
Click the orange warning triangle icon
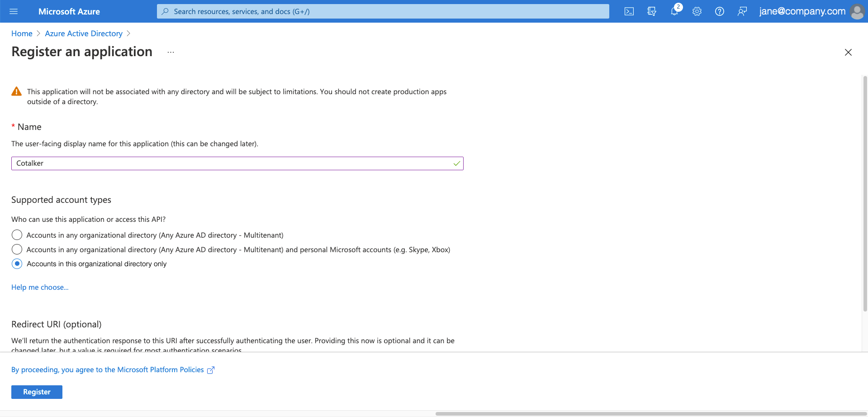(x=16, y=91)
